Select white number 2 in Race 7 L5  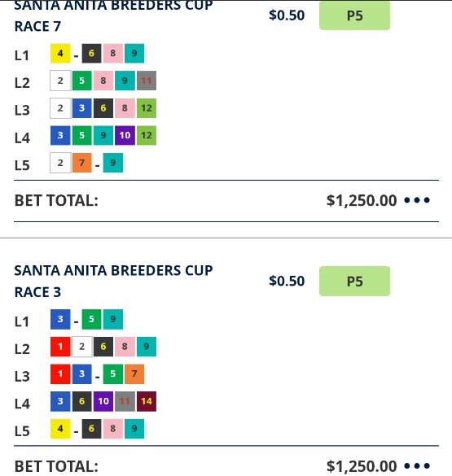coord(60,163)
